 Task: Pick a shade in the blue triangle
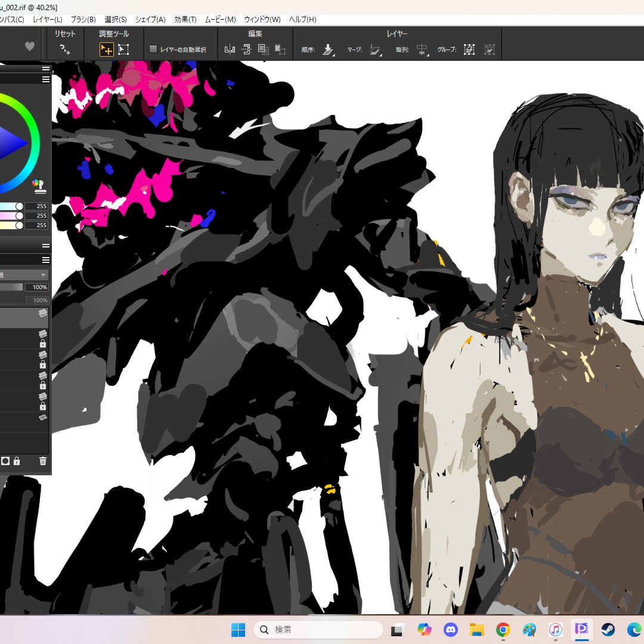tap(10, 143)
